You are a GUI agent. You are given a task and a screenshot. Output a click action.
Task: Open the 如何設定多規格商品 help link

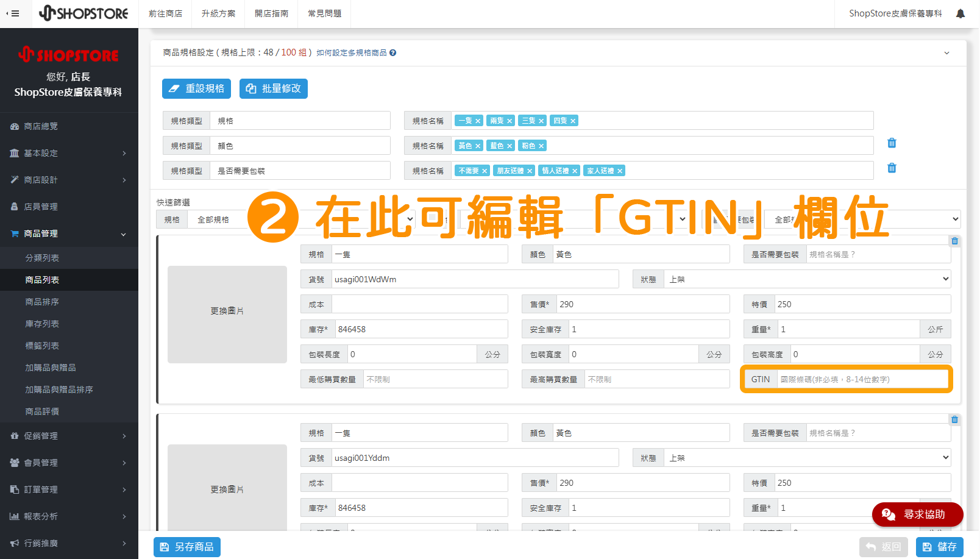(352, 53)
